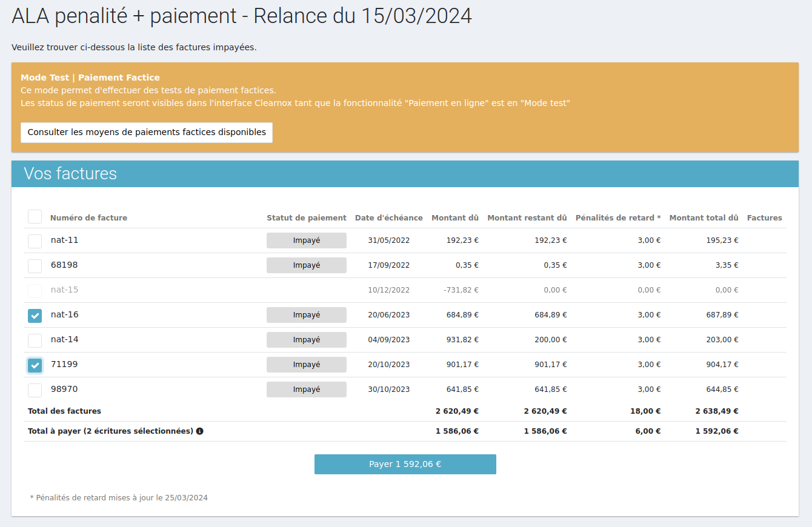Uncheck the nat-16 invoice checkbox
Viewport: 812px width, 527px height.
[35, 316]
